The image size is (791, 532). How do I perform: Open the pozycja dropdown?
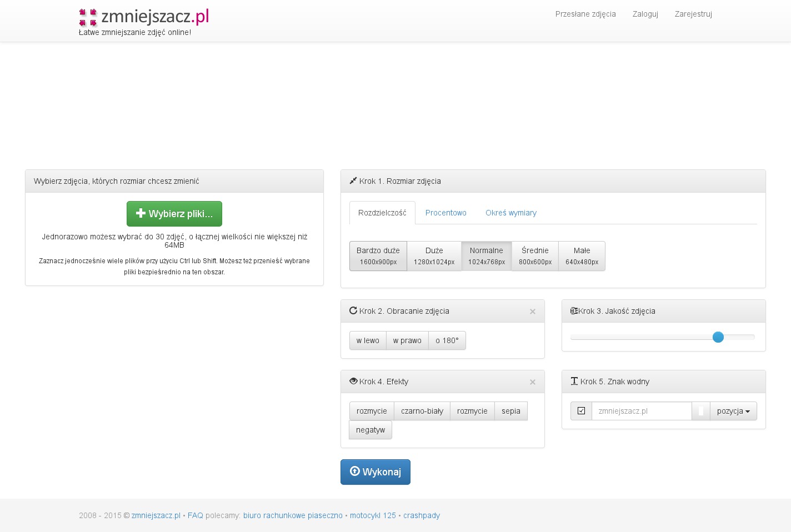click(x=733, y=411)
